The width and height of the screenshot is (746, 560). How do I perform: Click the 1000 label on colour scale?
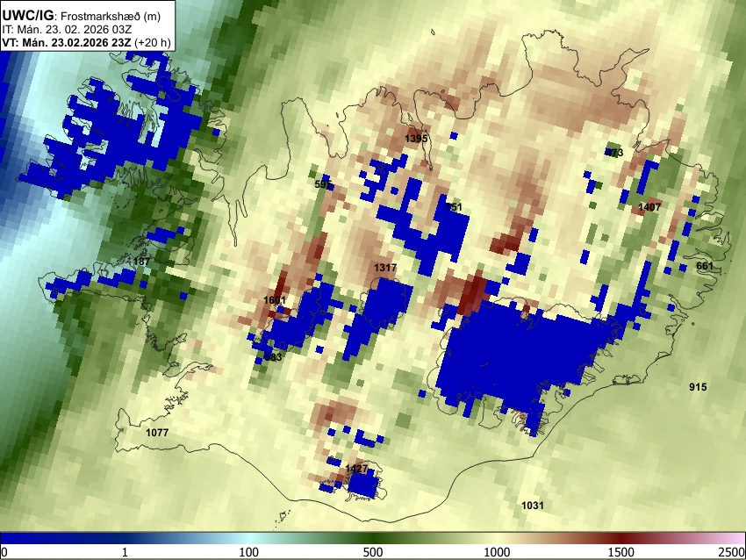point(497,552)
